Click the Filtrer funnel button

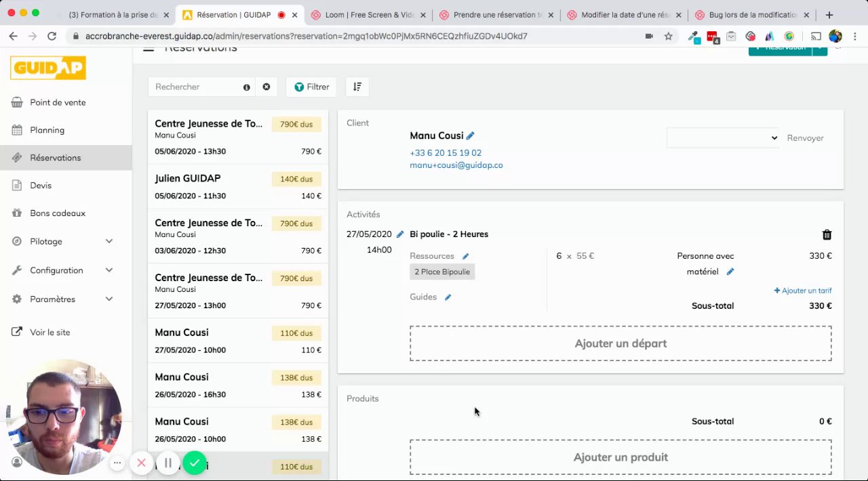[311, 87]
